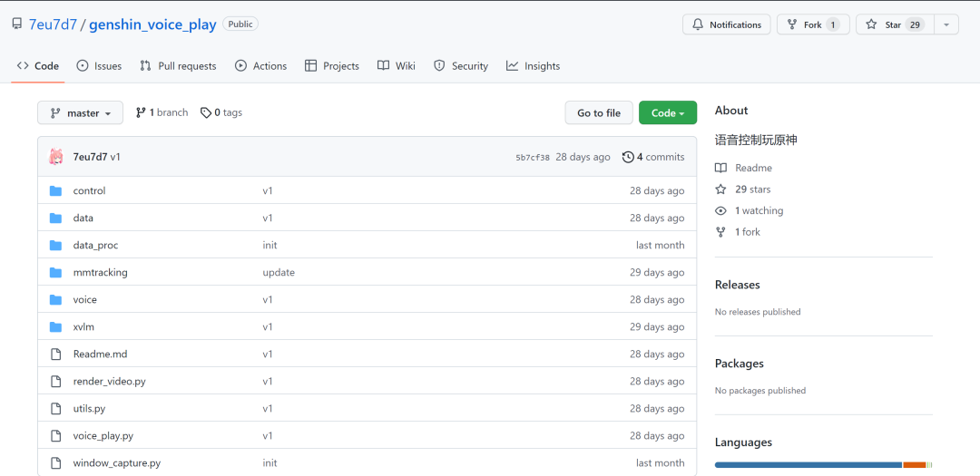Click the render_video.py file icon
The width and height of the screenshot is (980, 476).
55,381
